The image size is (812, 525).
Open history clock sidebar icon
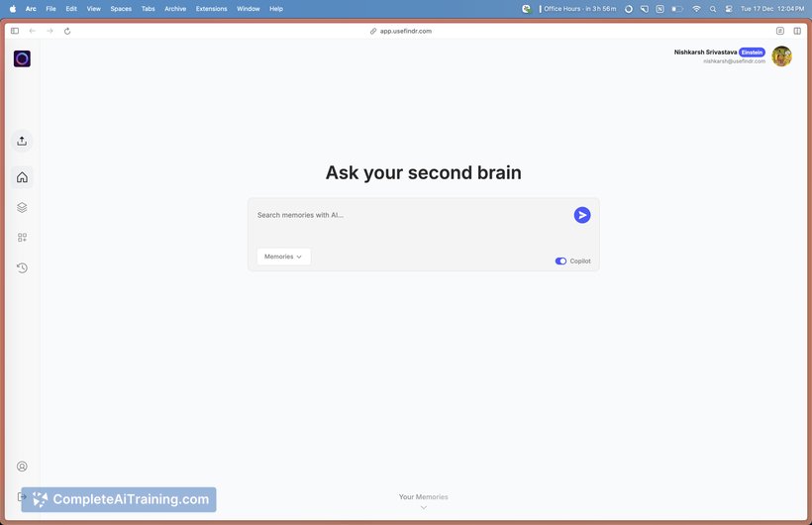pos(22,267)
